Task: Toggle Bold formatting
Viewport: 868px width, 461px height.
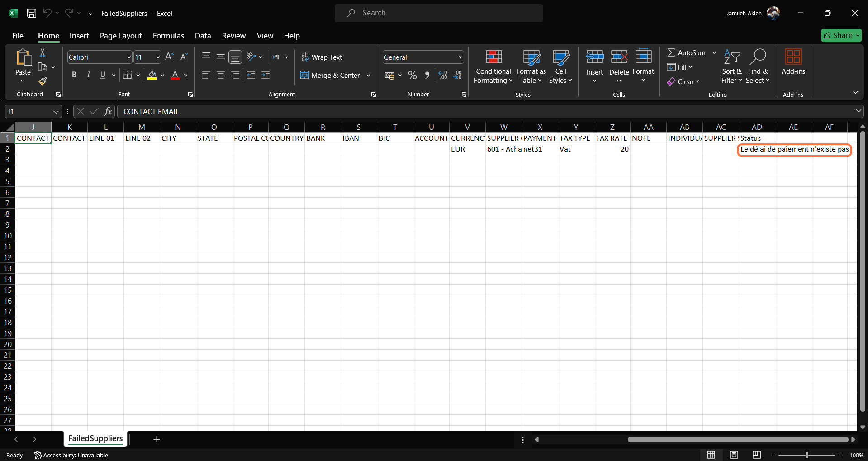Action: point(74,75)
